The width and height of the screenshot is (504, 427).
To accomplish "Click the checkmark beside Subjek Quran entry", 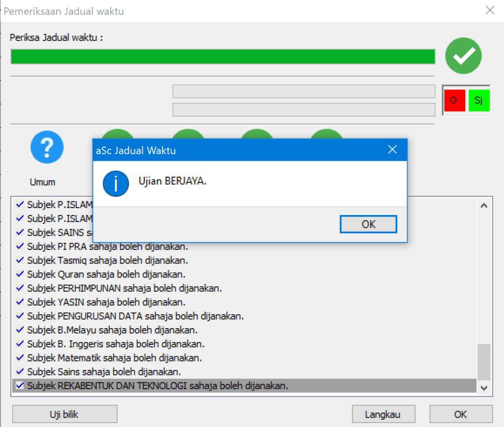I will [20, 274].
